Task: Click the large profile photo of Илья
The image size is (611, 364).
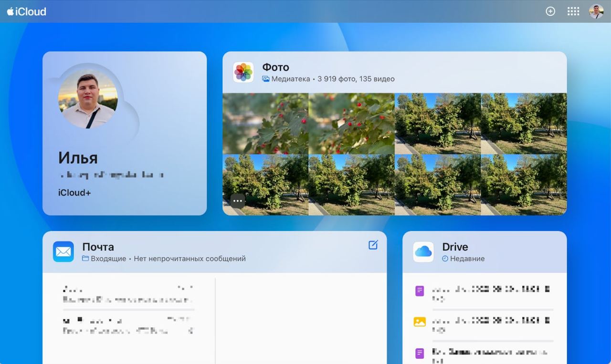Action: pos(88,99)
